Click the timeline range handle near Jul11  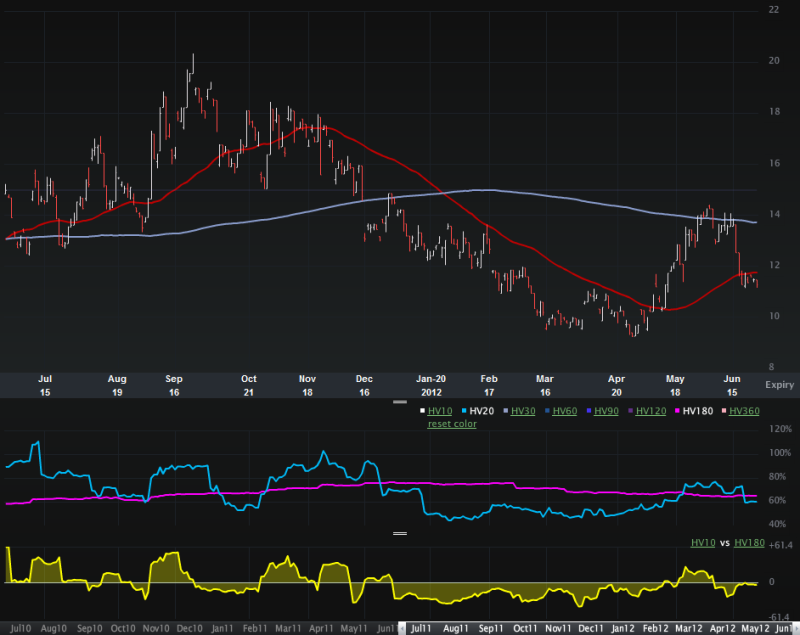403,628
